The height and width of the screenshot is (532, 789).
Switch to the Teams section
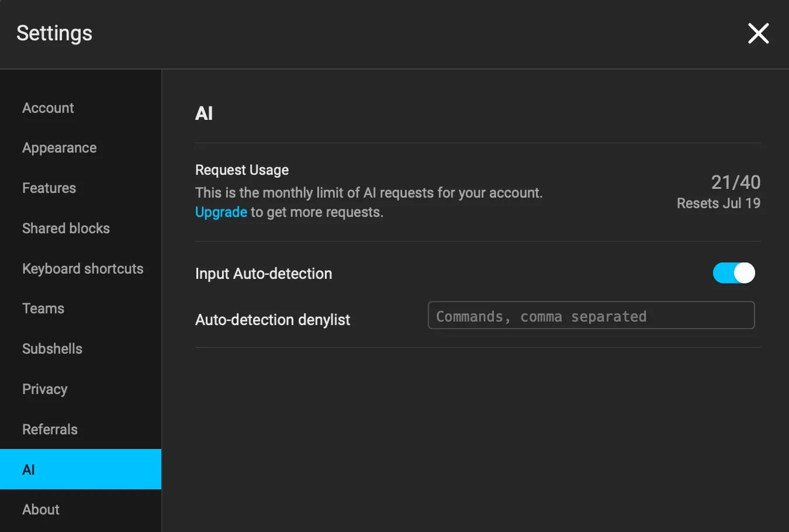tap(81, 309)
